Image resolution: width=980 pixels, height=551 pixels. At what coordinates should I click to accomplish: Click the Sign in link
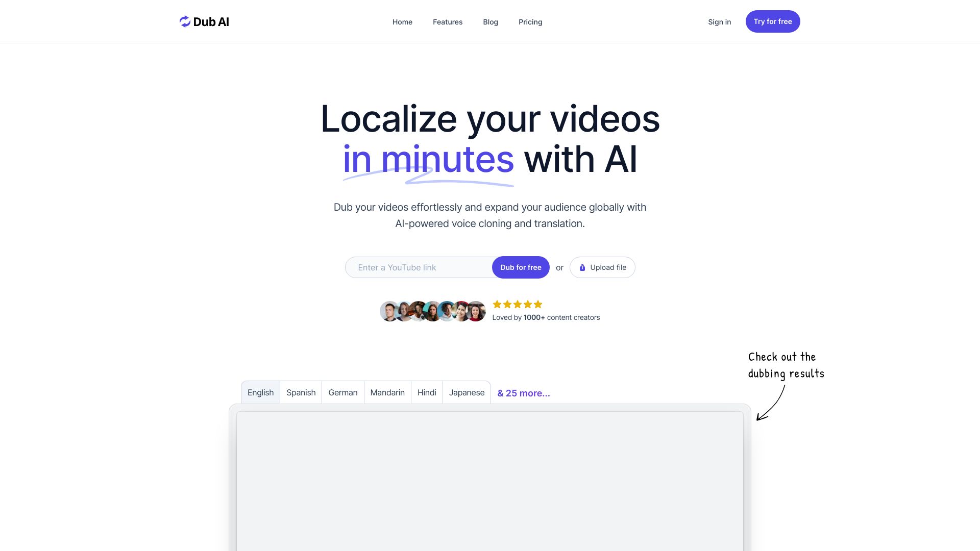[720, 21]
